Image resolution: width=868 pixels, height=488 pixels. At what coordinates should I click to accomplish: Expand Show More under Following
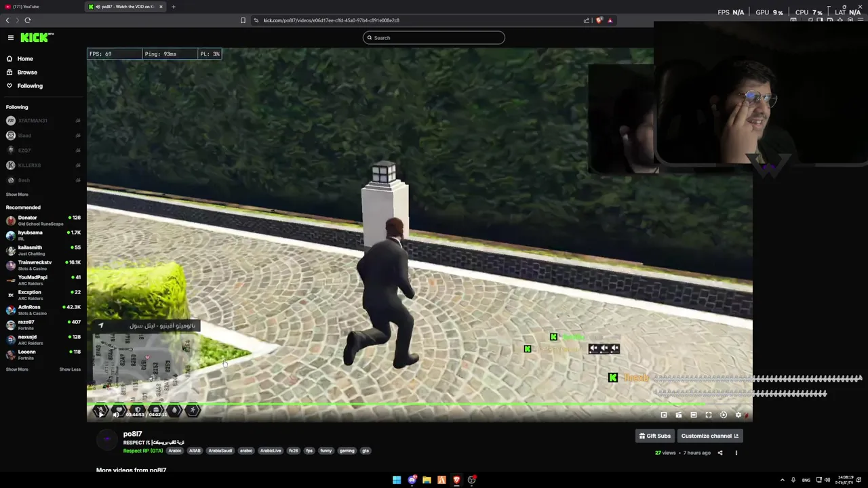(17, 195)
